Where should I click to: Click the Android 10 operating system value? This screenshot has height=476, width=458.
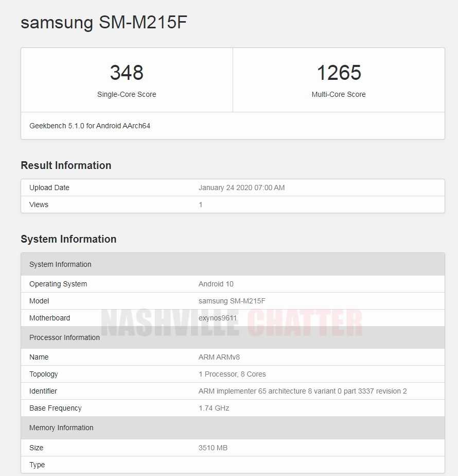click(x=216, y=284)
